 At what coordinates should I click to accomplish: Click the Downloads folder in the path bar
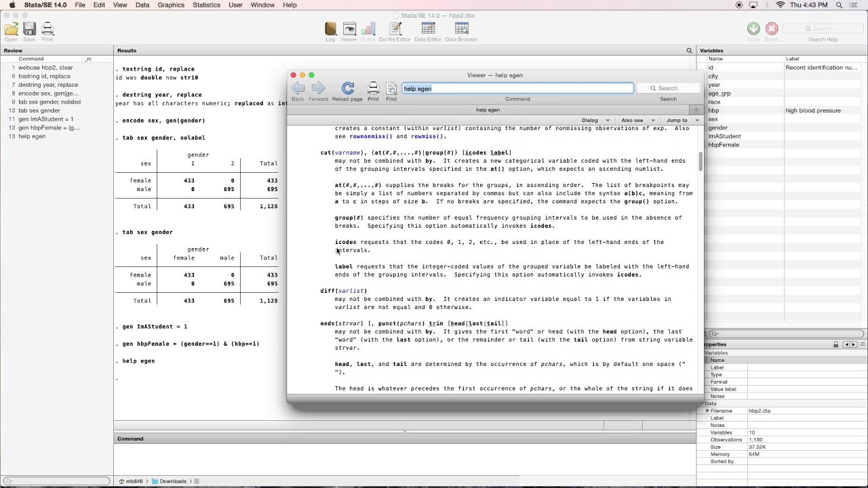[169, 481]
